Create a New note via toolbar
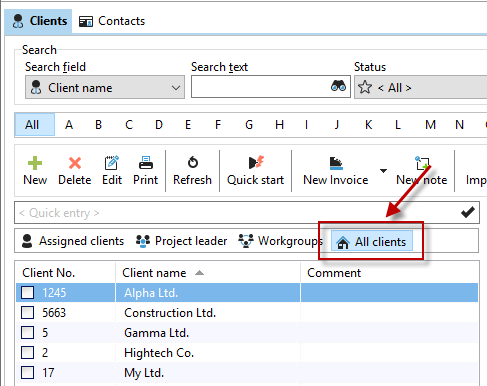Viewport: 487px width, 386px height. click(x=422, y=171)
